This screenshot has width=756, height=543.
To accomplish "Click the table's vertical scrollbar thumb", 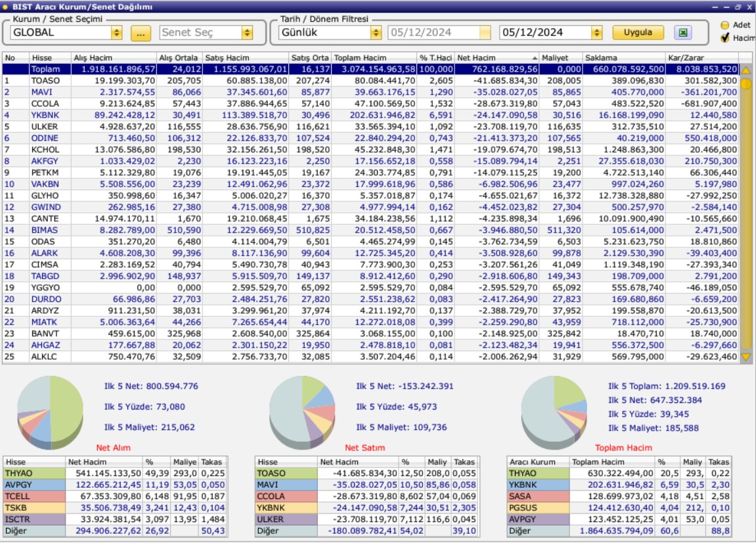I will point(746,84).
